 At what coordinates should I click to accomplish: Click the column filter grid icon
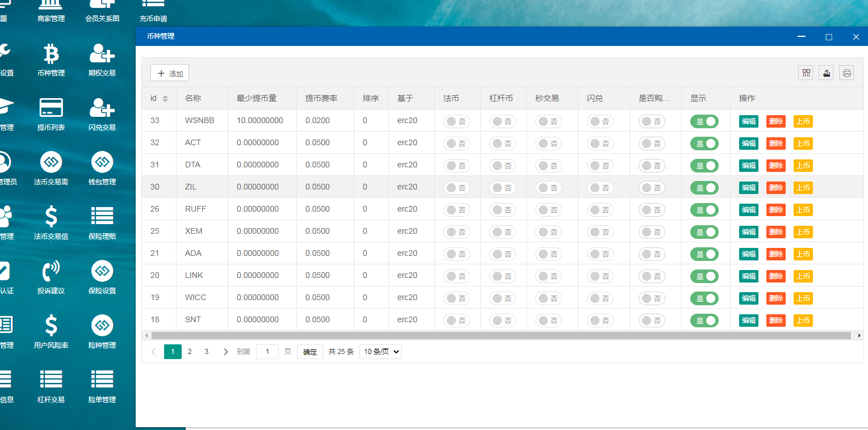coord(806,73)
